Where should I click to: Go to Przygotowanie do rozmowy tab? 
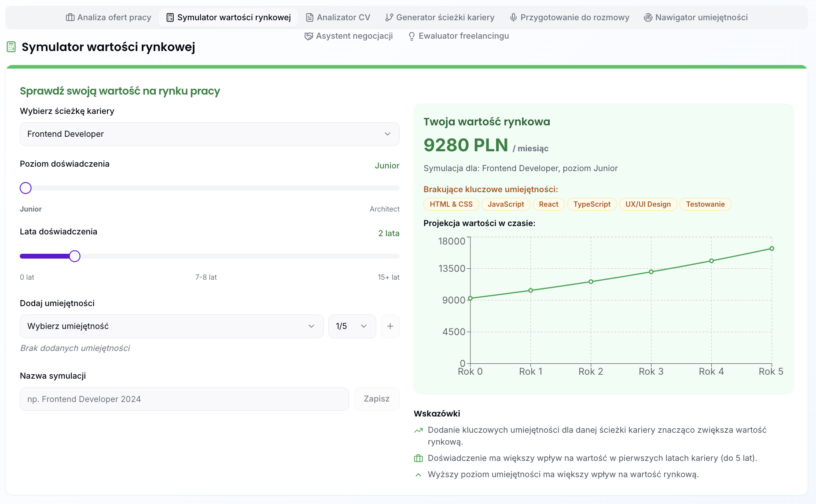pos(570,18)
